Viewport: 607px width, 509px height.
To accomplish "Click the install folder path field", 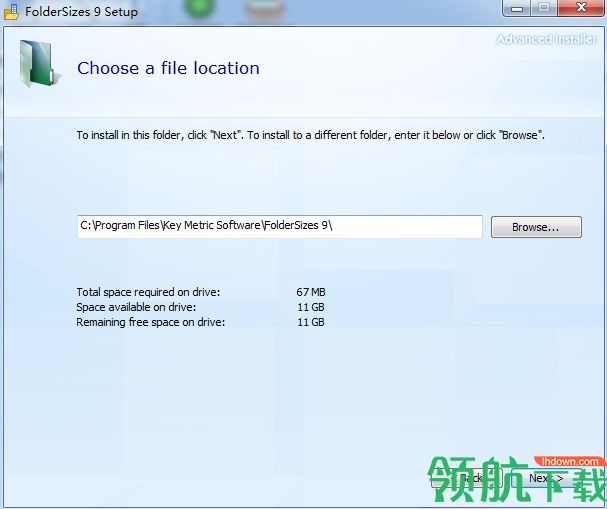I will point(279,226).
